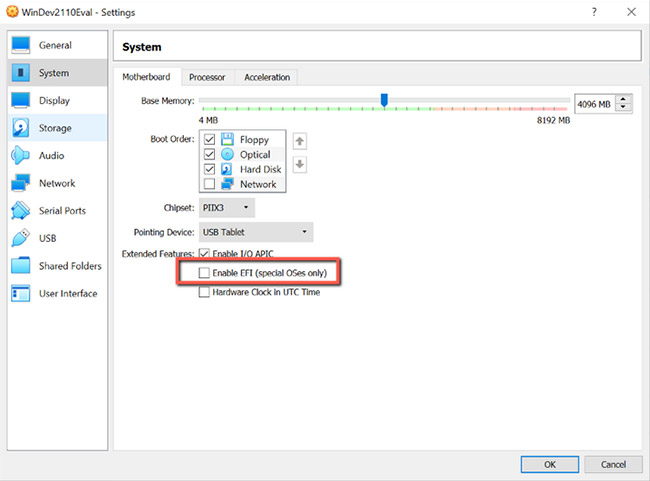Open the Audio speaker icon

point(20,155)
